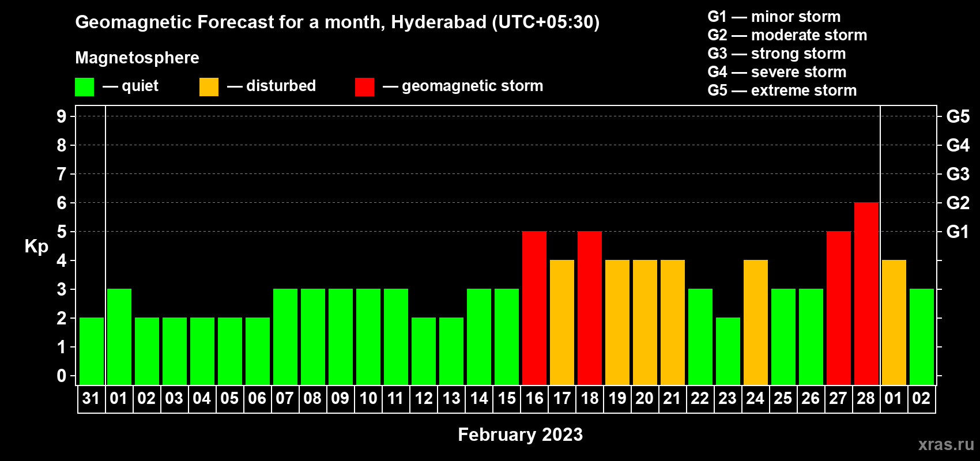The height and width of the screenshot is (461, 980).
Task: Click the red geomagnetic storm legend swatch
Action: (364, 87)
